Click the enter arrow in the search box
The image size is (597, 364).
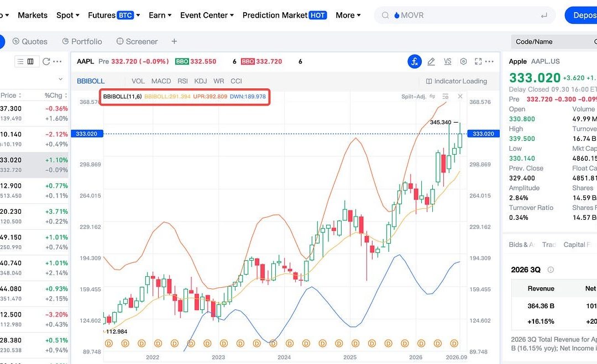[x=544, y=15]
